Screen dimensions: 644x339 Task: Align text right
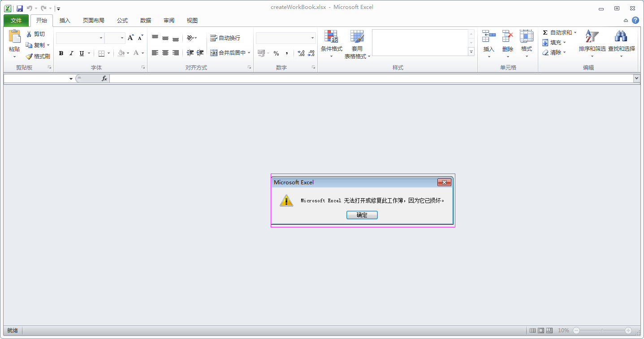(176, 53)
